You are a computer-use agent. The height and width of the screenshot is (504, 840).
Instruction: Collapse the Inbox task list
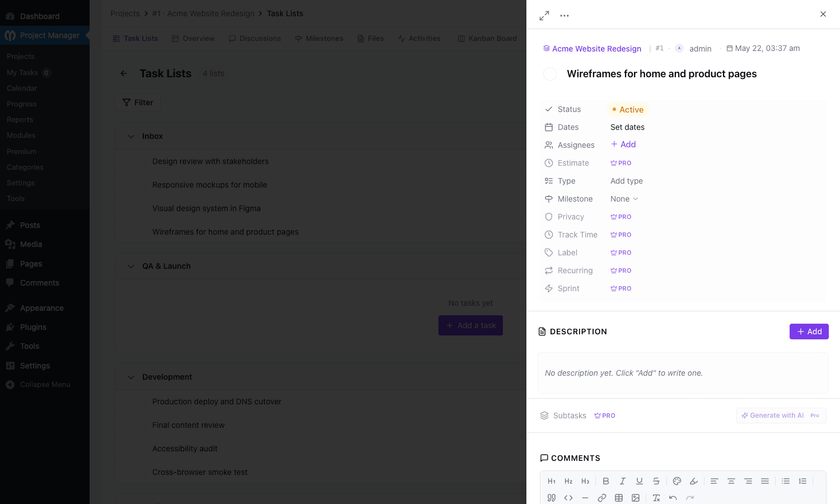131,136
